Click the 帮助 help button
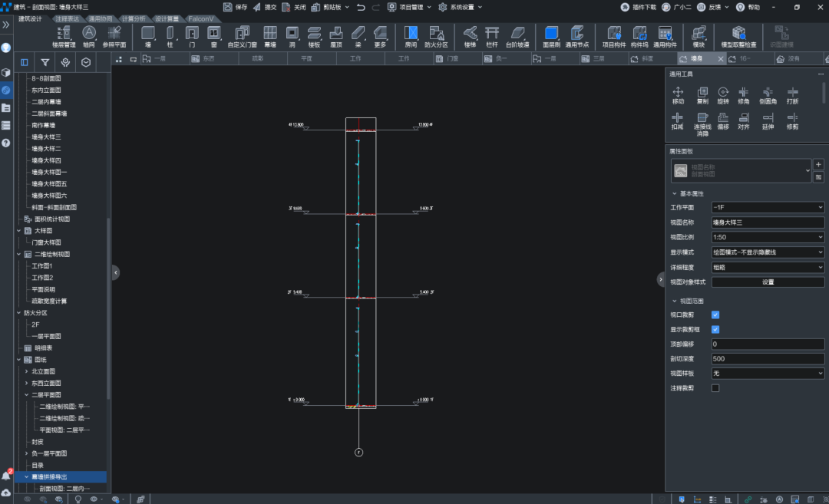This screenshot has height=504, width=829. [x=748, y=7]
